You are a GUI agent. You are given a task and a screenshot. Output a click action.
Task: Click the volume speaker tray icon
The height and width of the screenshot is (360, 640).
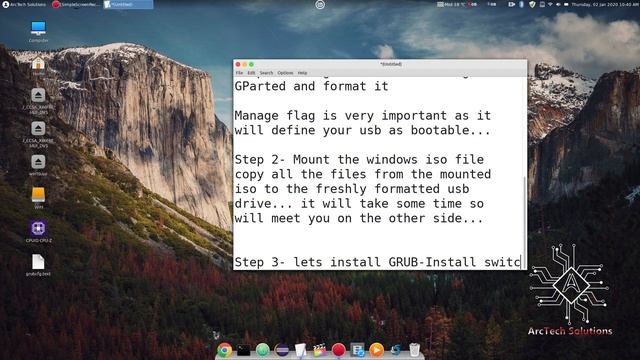coord(558,4)
